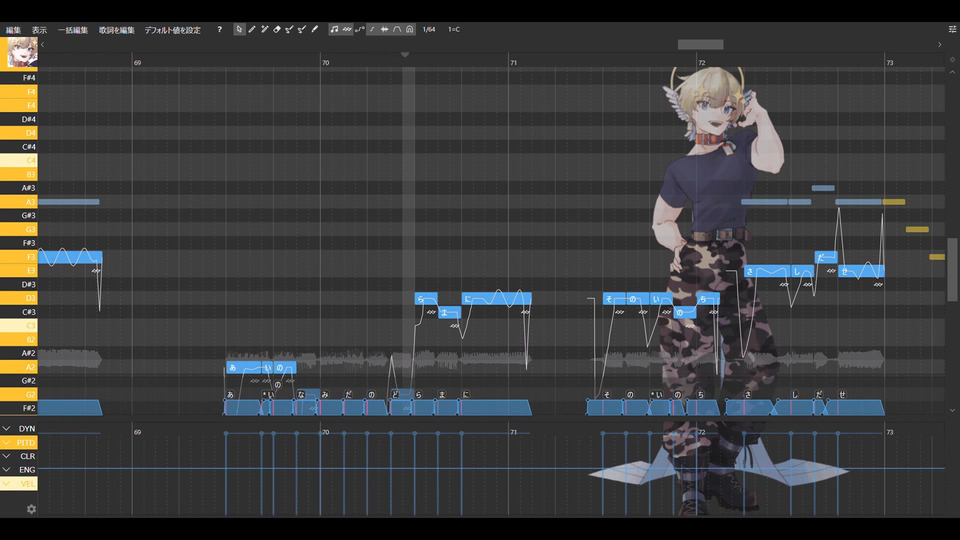Image resolution: width=960 pixels, height=540 pixels.
Task: Select the ち note on D3
Action: 708,299
